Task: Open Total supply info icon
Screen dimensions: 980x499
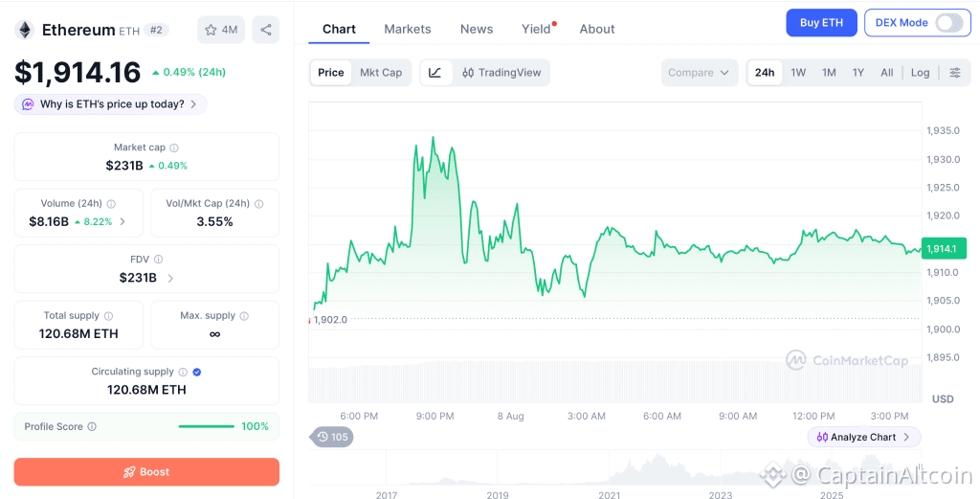Action: [108, 316]
